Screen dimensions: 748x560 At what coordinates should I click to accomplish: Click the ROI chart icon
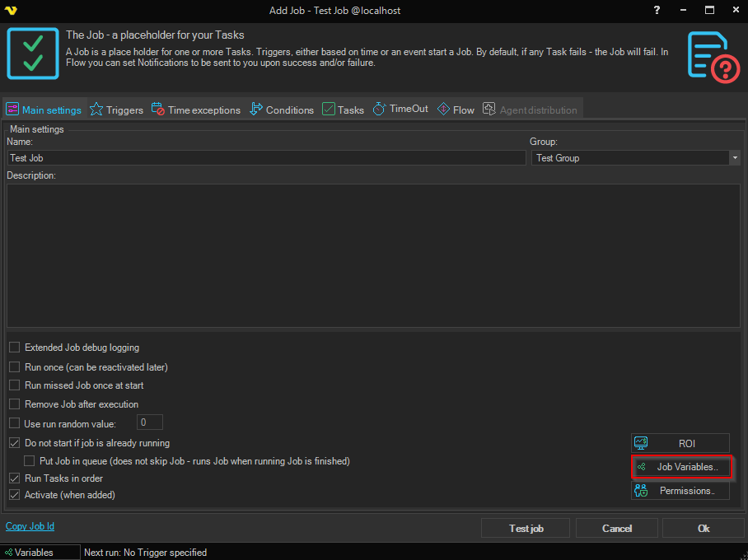[x=641, y=443]
